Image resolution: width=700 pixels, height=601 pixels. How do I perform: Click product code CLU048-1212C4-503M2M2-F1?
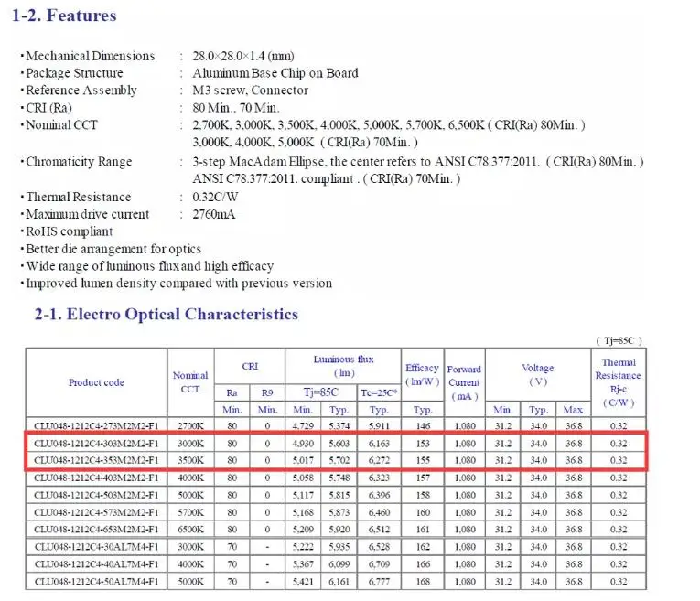(x=96, y=495)
